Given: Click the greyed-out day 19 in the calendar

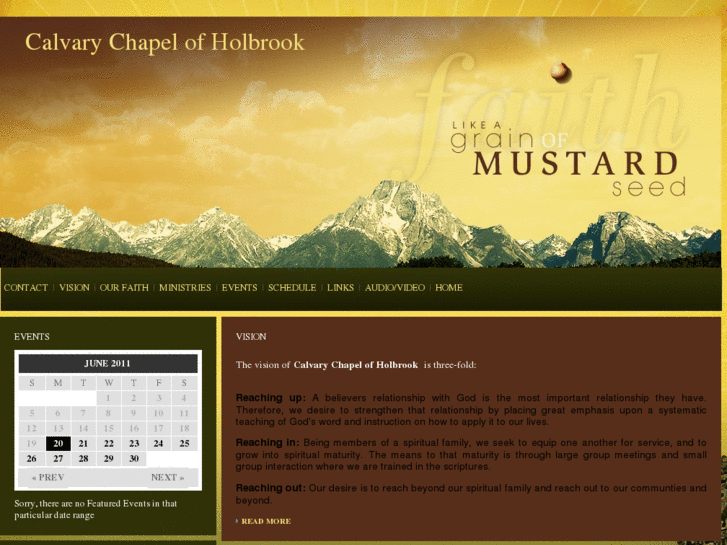Looking at the screenshot, I should [x=32, y=443].
